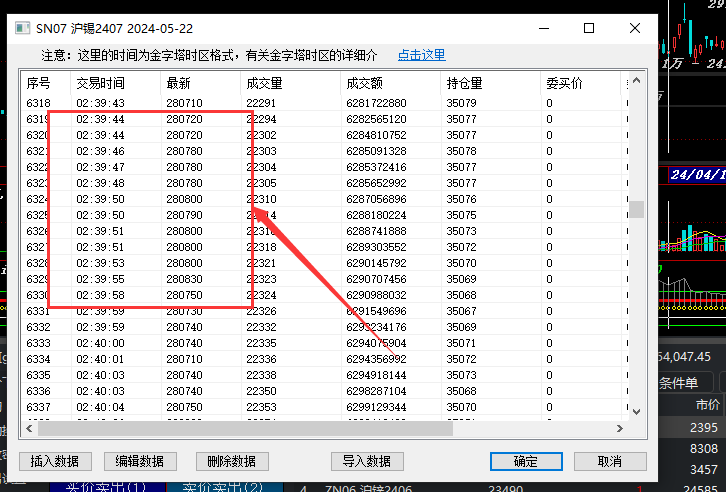Click the 持仓量 cell 35075
This screenshot has height=492, width=726.
tap(461, 215)
